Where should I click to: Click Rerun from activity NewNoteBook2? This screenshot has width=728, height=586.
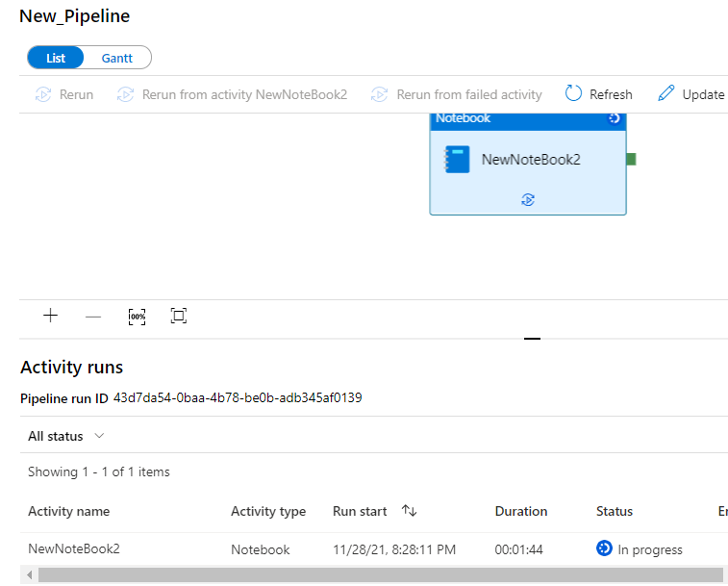(x=232, y=94)
